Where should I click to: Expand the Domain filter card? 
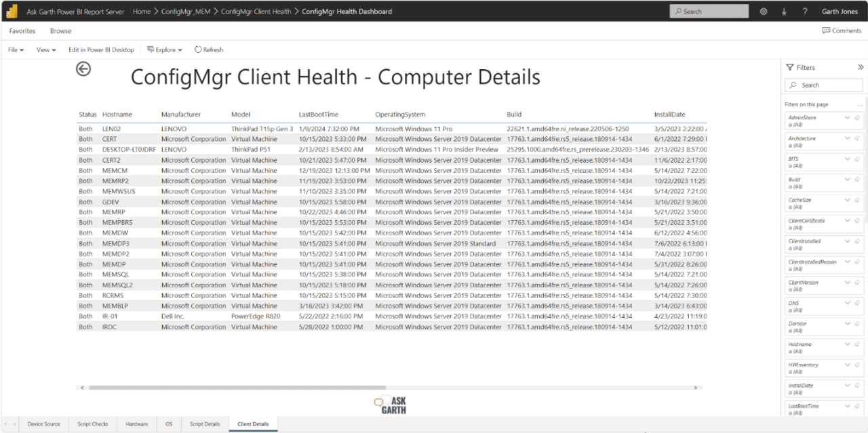point(847,323)
